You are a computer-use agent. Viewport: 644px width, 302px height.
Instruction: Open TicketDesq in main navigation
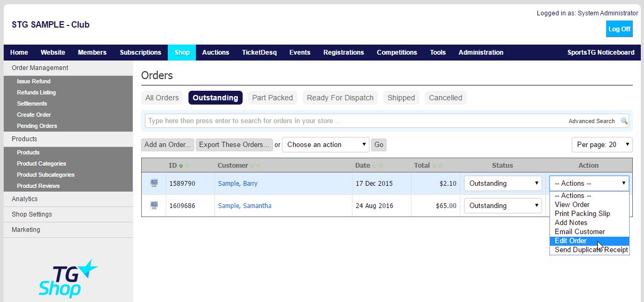(x=260, y=53)
